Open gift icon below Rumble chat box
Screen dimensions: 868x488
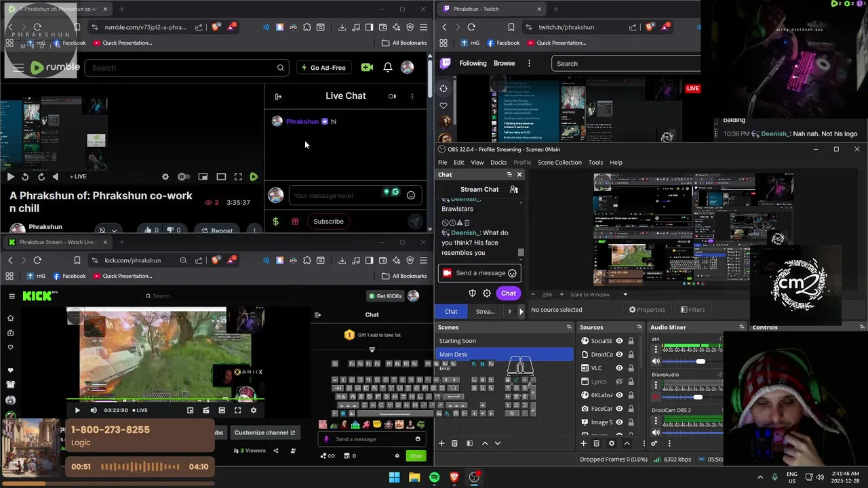pyautogui.click(x=295, y=222)
